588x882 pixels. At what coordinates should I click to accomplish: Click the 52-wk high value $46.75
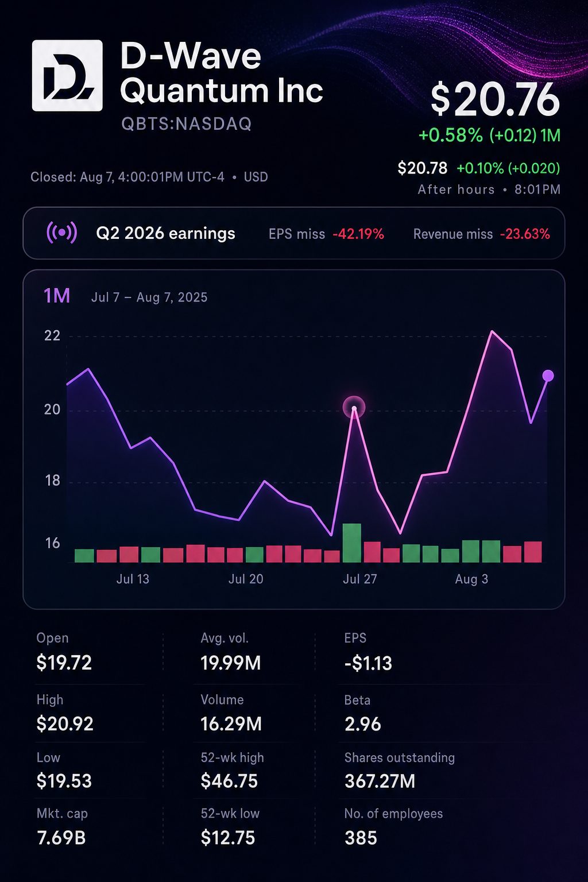click(x=229, y=782)
